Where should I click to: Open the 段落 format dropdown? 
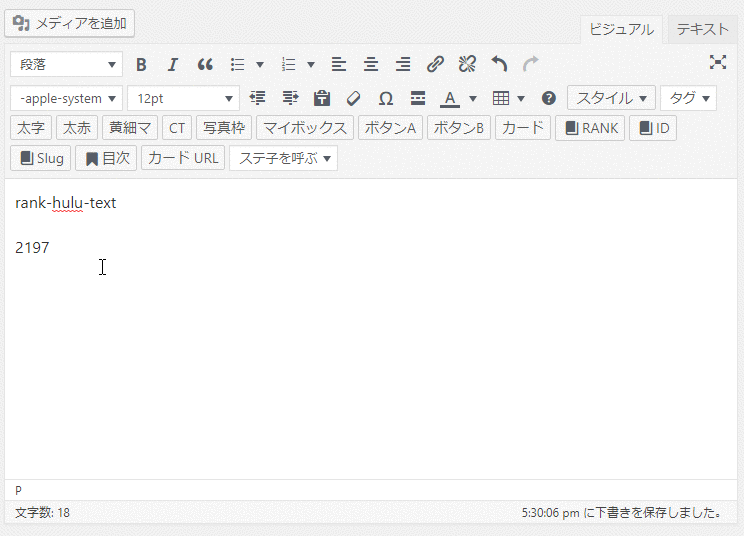click(x=66, y=64)
